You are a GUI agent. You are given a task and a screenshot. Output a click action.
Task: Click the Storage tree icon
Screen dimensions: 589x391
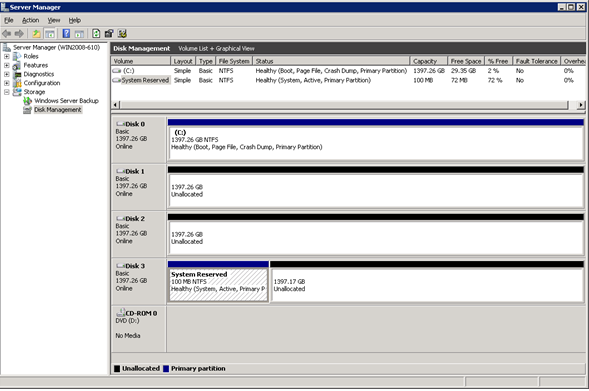tap(17, 92)
